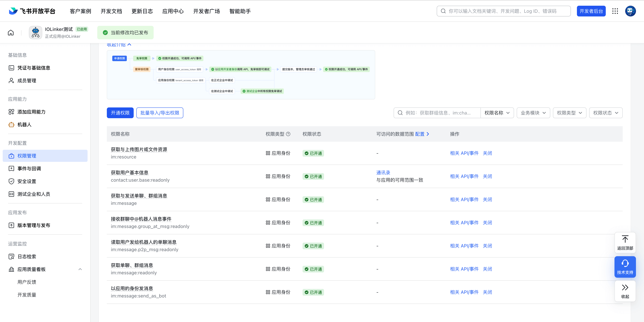This screenshot has height=322, width=644.
Task: Click the Feishu Open Platform logo
Action: pyautogui.click(x=32, y=11)
